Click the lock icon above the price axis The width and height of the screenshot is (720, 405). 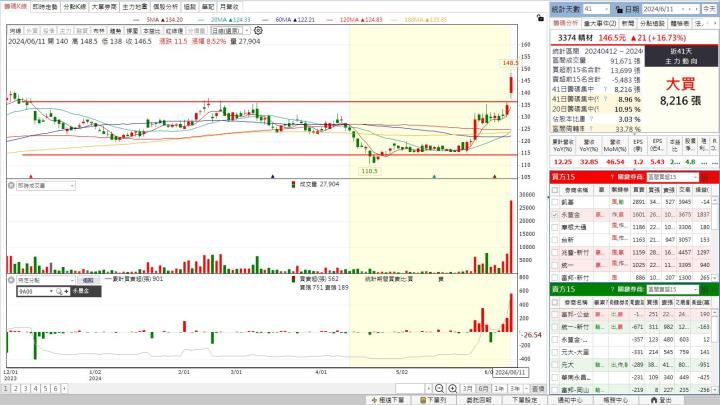(540, 18)
